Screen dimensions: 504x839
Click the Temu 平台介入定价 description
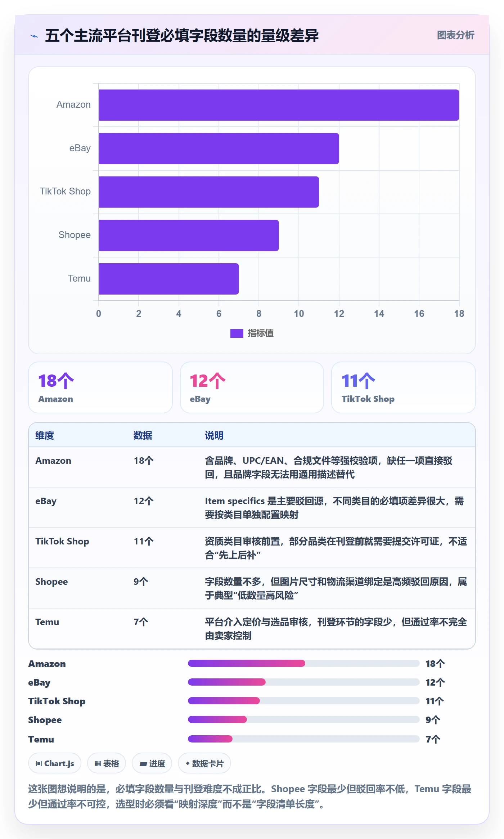[336, 629]
